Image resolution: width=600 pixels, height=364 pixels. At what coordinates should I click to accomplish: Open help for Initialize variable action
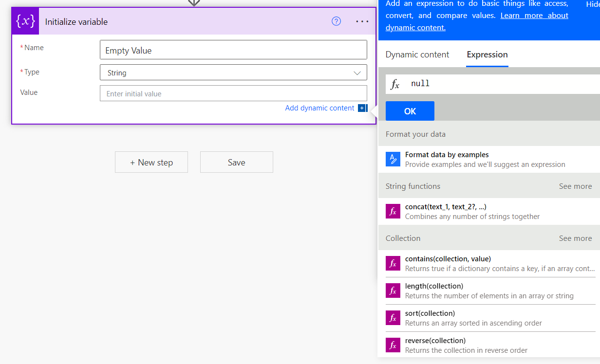[x=336, y=21]
